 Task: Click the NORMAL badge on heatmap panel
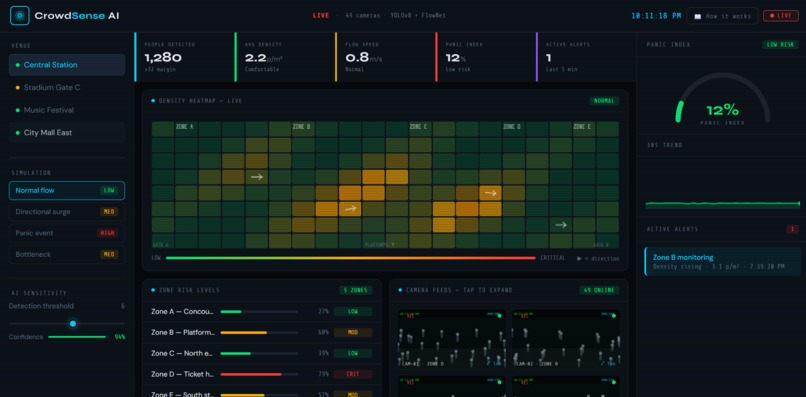click(x=604, y=101)
